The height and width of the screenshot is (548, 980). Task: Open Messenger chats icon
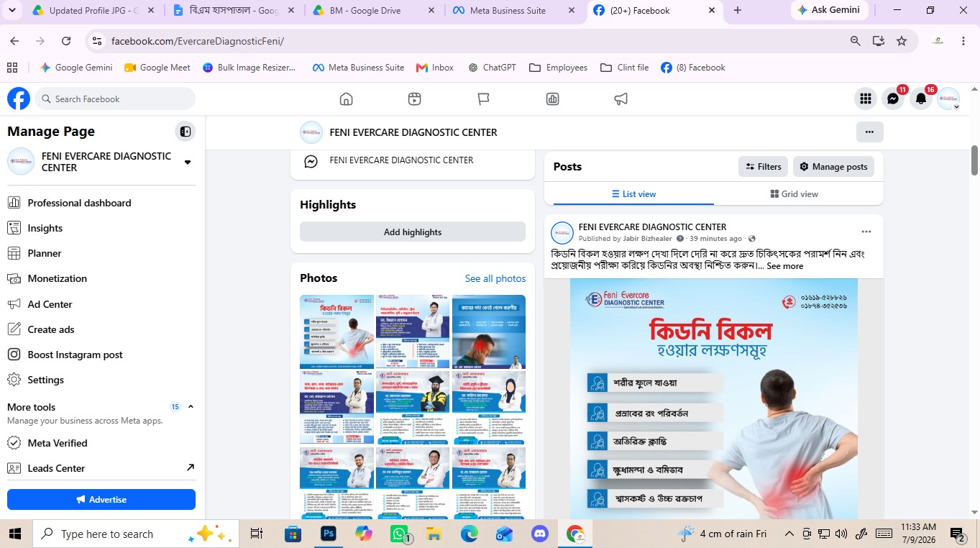(893, 99)
